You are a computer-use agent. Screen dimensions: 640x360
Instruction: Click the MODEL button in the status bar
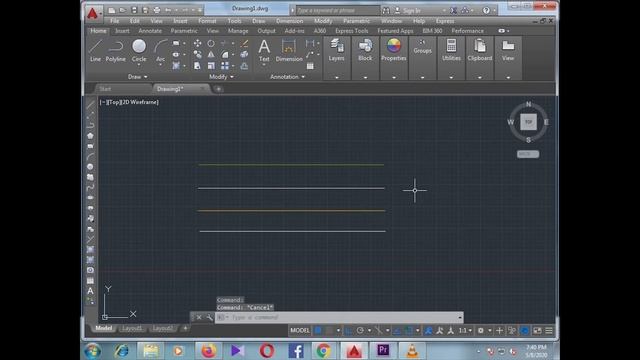tap(300, 330)
